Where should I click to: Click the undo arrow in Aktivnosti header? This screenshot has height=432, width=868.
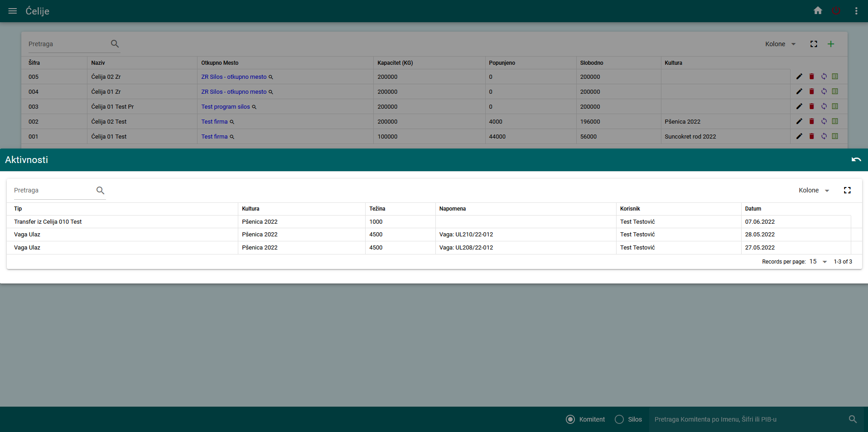click(857, 160)
